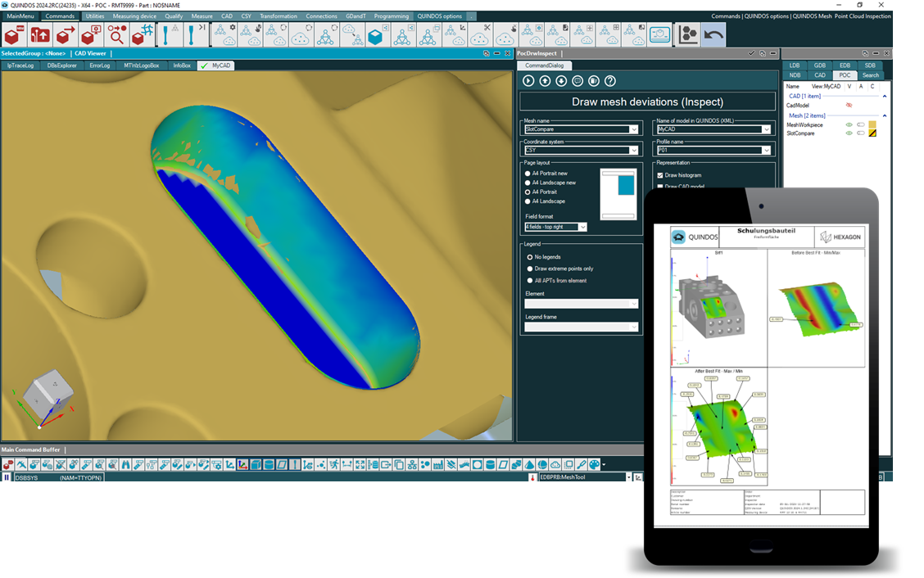Click the execute play icon in CommandDialog

[x=528, y=81]
